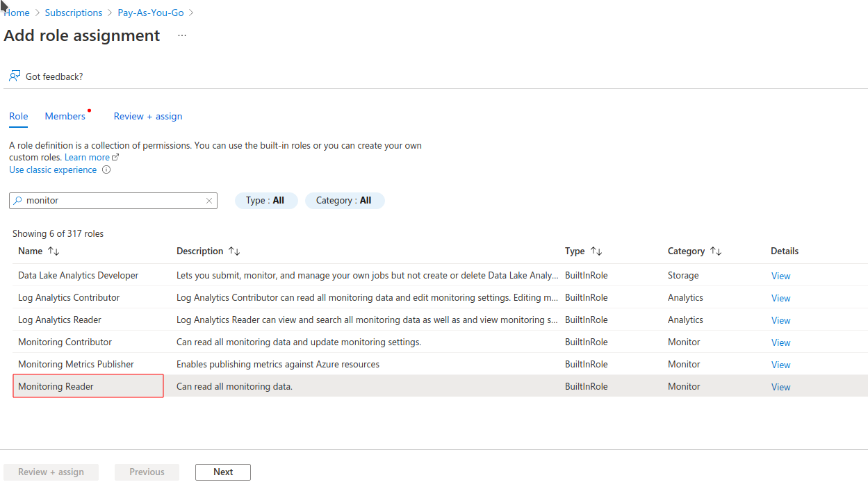The width and height of the screenshot is (868, 489).
Task: Open the Category : All filter
Action: [344, 201]
